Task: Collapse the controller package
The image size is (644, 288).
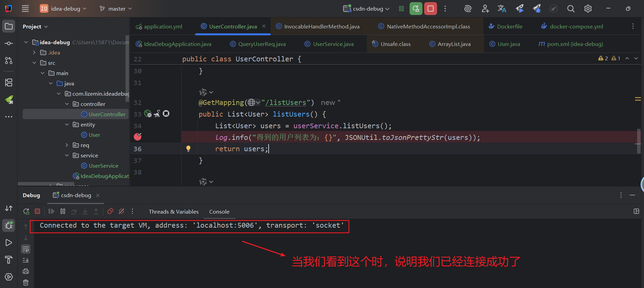Action: tap(67, 104)
